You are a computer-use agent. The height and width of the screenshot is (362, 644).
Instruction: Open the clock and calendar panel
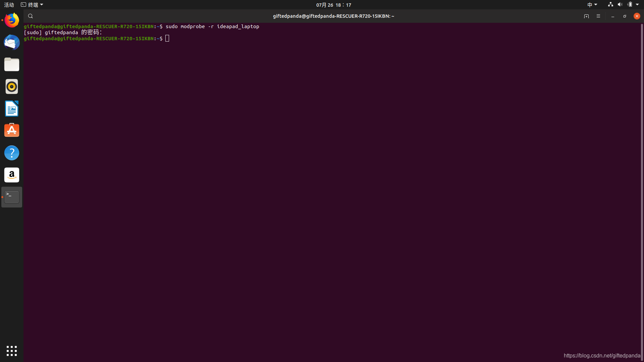(333, 5)
